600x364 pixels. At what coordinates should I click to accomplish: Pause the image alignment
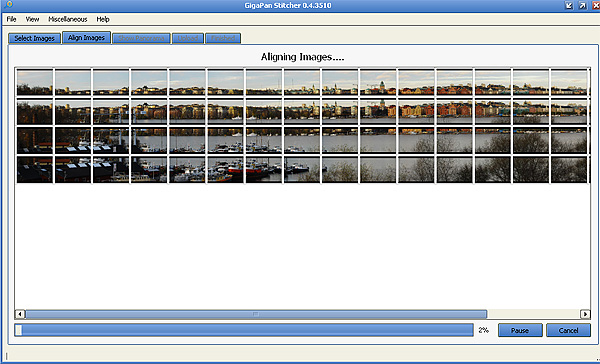point(520,330)
